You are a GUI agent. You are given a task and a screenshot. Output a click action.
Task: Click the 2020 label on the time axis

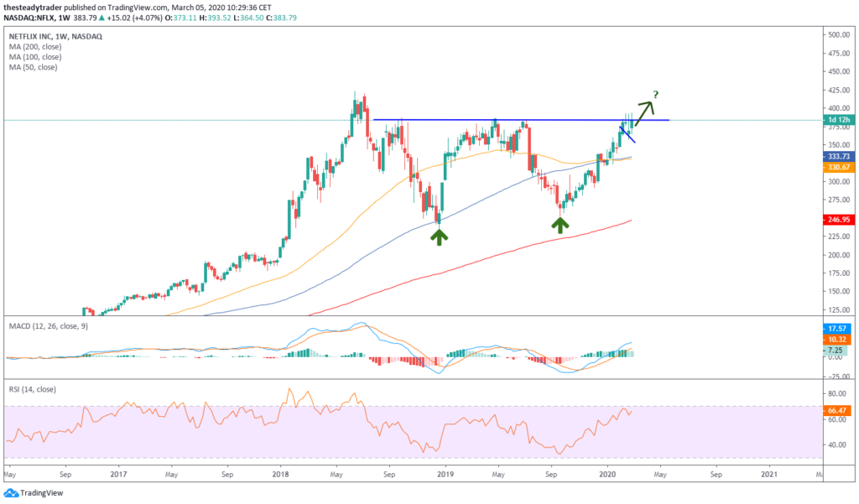pyautogui.click(x=607, y=475)
